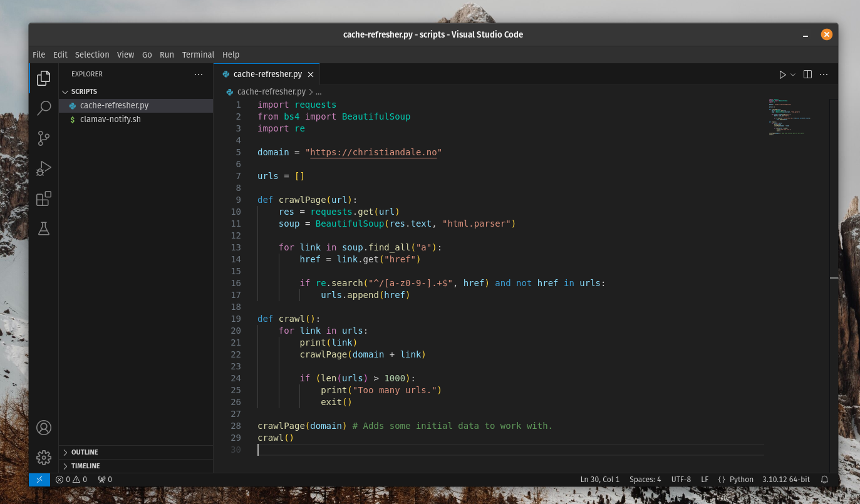Click the "html.parser" string on line 11
This screenshot has height=504, width=860.
(x=476, y=224)
